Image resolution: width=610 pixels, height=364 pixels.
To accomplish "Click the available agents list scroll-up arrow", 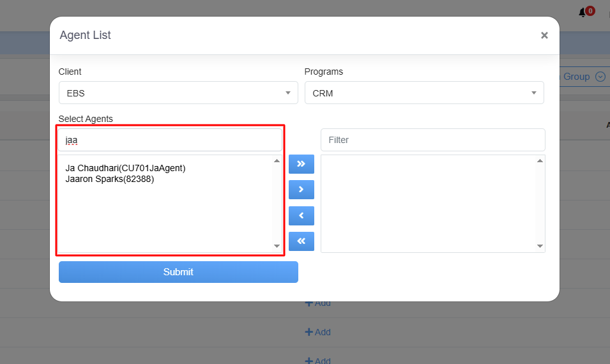I will tap(277, 161).
